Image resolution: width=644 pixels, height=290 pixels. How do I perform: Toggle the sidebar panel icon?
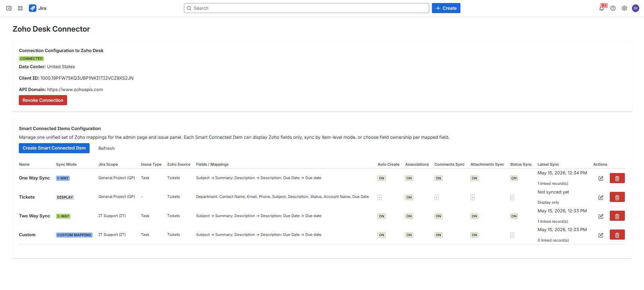coord(9,8)
